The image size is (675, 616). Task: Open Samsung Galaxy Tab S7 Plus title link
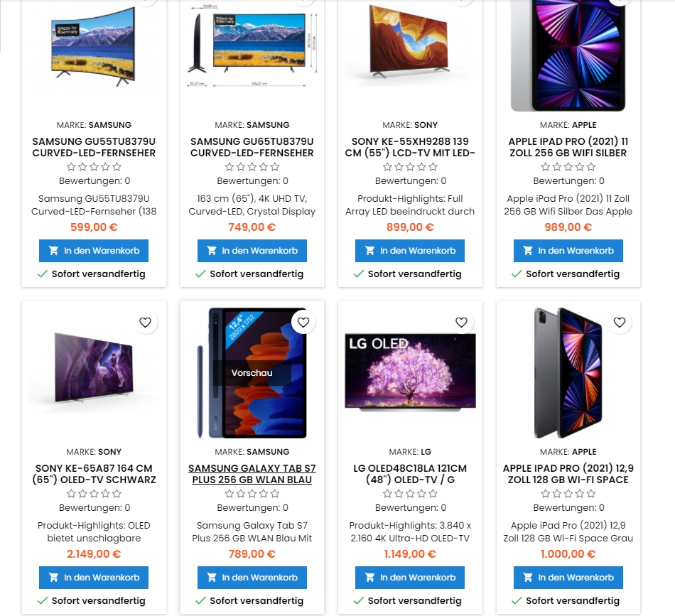coord(252,474)
